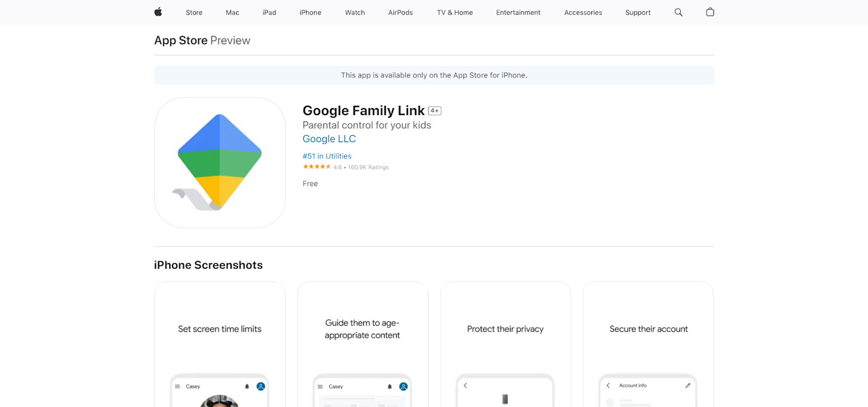868x407 pixels.
Task: Click the Free price label
Action: click(310, 183)
